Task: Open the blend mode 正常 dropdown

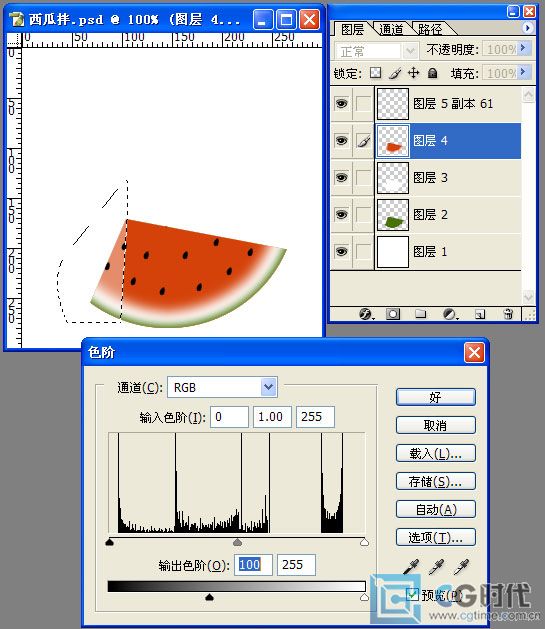Action: [410, 51]
